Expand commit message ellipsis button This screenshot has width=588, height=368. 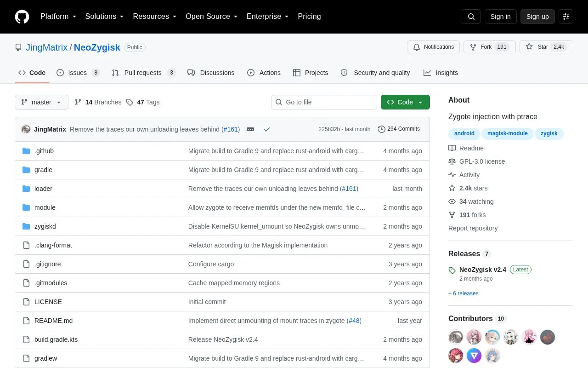(x=250, y=129)
